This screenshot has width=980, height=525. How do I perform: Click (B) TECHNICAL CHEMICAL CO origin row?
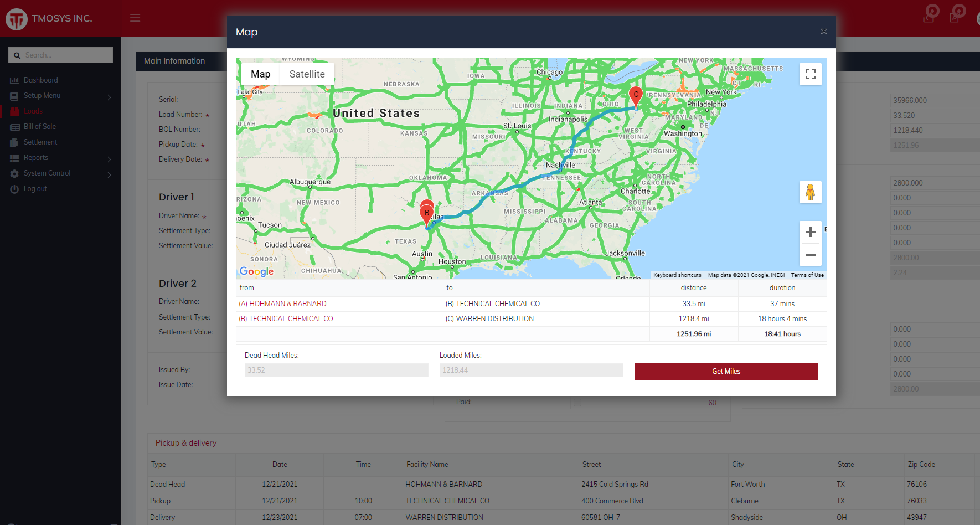point(286,318)
